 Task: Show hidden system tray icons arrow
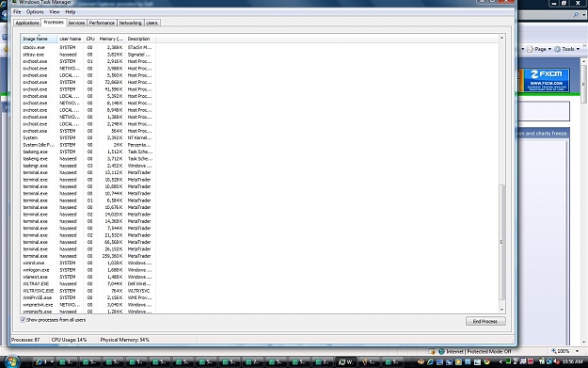point(501,362)
